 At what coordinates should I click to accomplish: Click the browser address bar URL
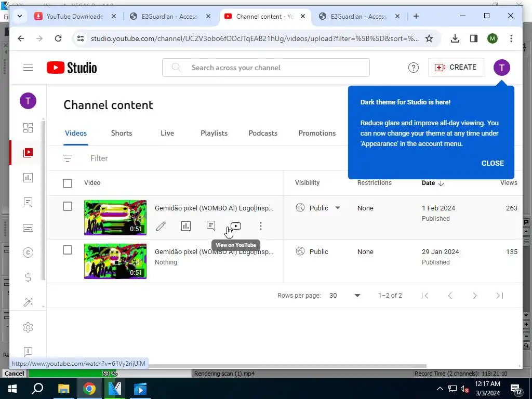(255, 38)
